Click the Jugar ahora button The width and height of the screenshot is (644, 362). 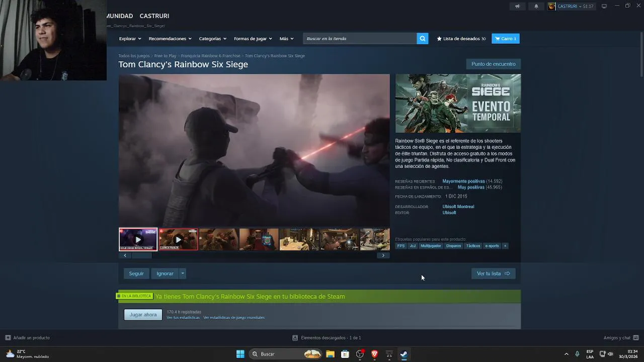pos(143,315)
